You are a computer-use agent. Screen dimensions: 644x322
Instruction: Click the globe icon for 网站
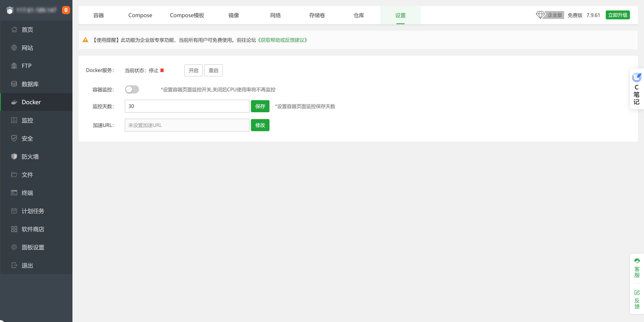click(14, 48)
